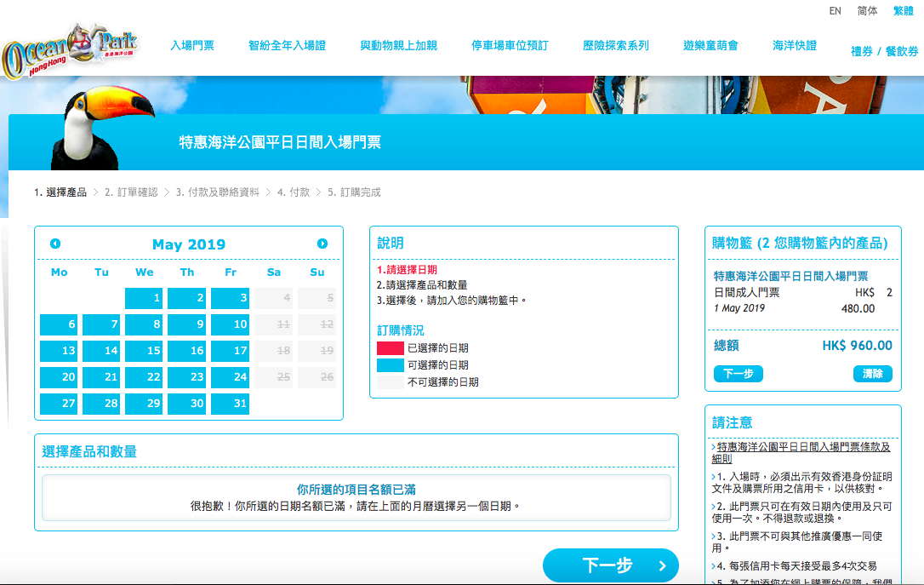Click the red 已選擇的日期 legend swatch
This screenshot has height=585, width=924.
(x=391, y=348)
